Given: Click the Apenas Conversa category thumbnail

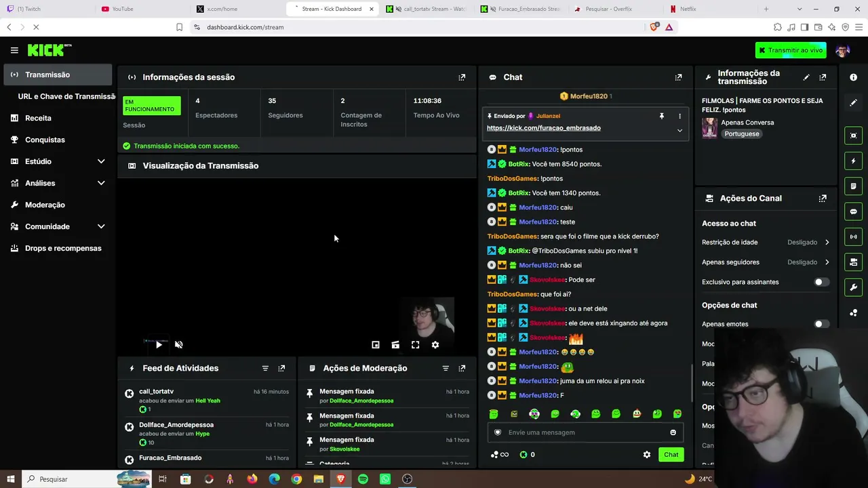Looking at the screenshot, I should [709, 128].
